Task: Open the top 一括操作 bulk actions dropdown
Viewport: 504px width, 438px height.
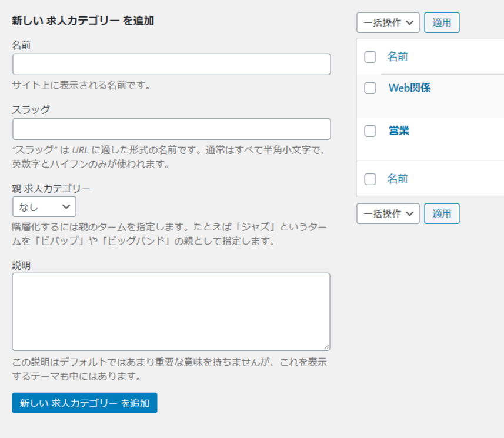Action: coord(388,22)
